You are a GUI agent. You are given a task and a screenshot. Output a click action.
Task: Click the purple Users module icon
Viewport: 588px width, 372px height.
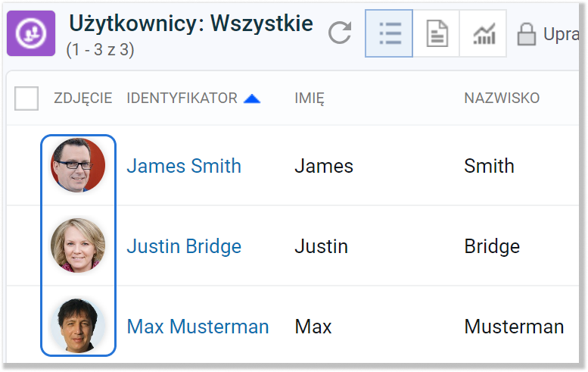pyautogui.click(x=31, y=33)
